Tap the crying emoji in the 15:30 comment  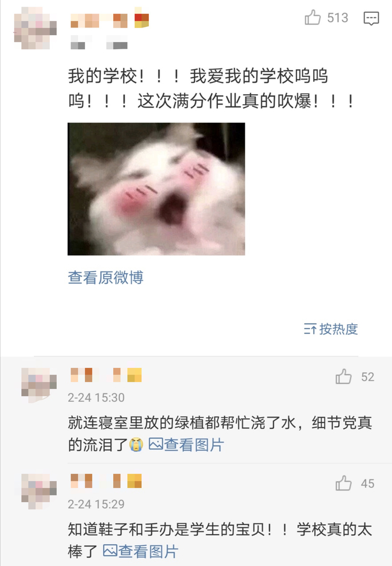tap(136, 445)
